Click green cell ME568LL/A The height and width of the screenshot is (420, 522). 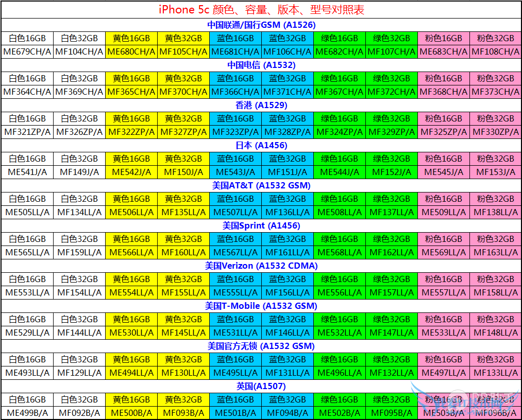click(x=340, y=252)
